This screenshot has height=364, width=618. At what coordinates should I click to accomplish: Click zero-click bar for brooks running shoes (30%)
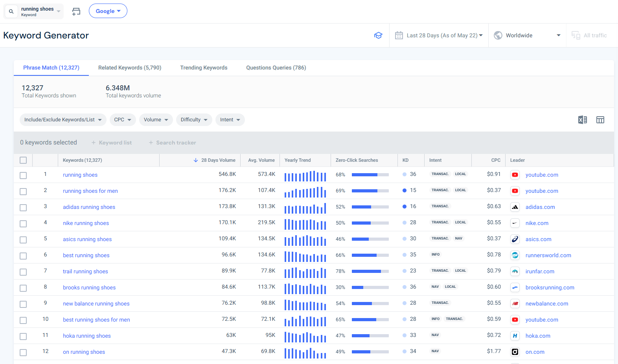point(370,287)
